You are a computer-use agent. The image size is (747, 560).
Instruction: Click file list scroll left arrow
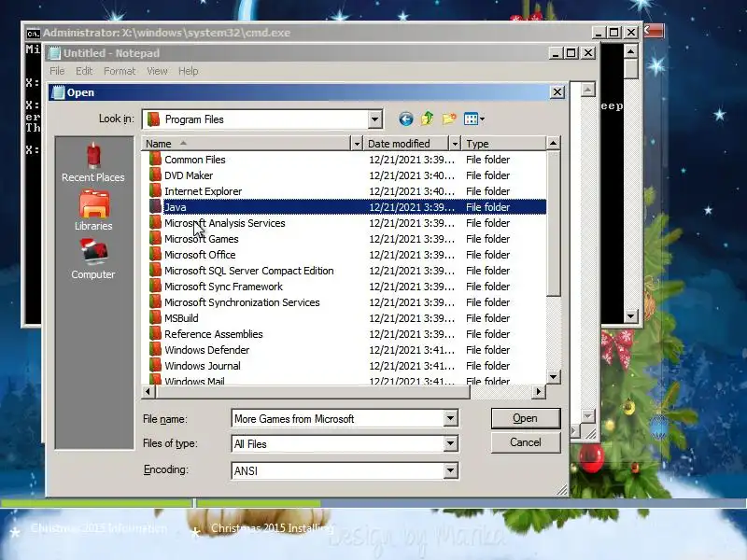tap(148, 391)
